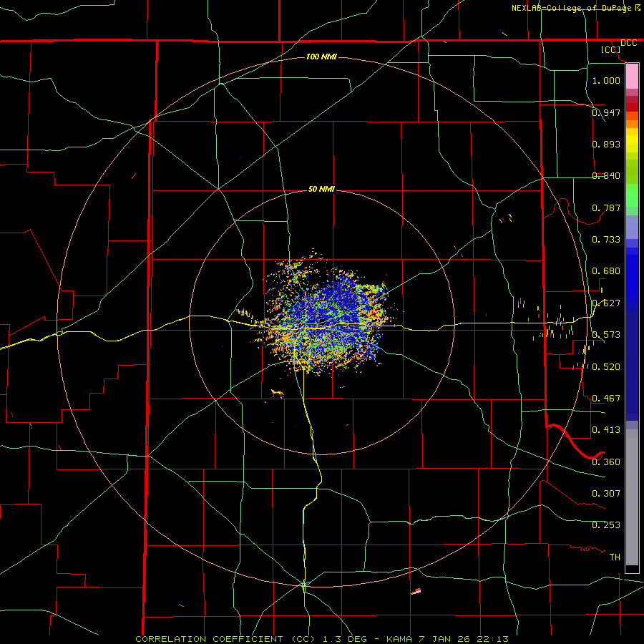Click the 0.840 legend value
The image size is (644, 644).
coord(606,175)
